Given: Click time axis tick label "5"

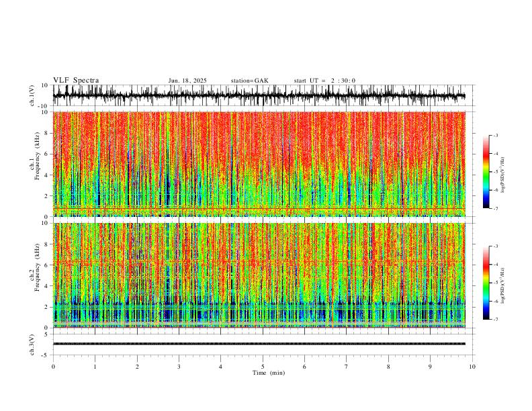Looking at the screenshot, I should [x=263, y=367].
